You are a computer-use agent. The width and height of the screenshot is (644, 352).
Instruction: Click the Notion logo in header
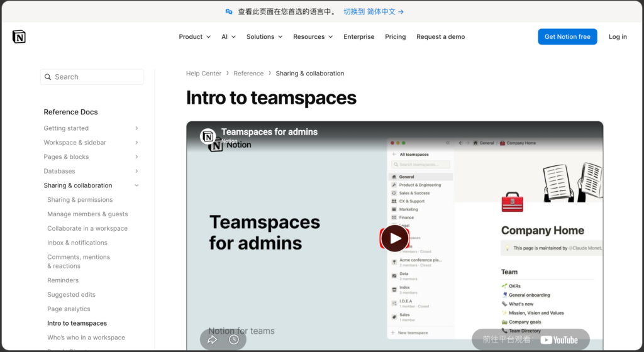pos(19,37)
